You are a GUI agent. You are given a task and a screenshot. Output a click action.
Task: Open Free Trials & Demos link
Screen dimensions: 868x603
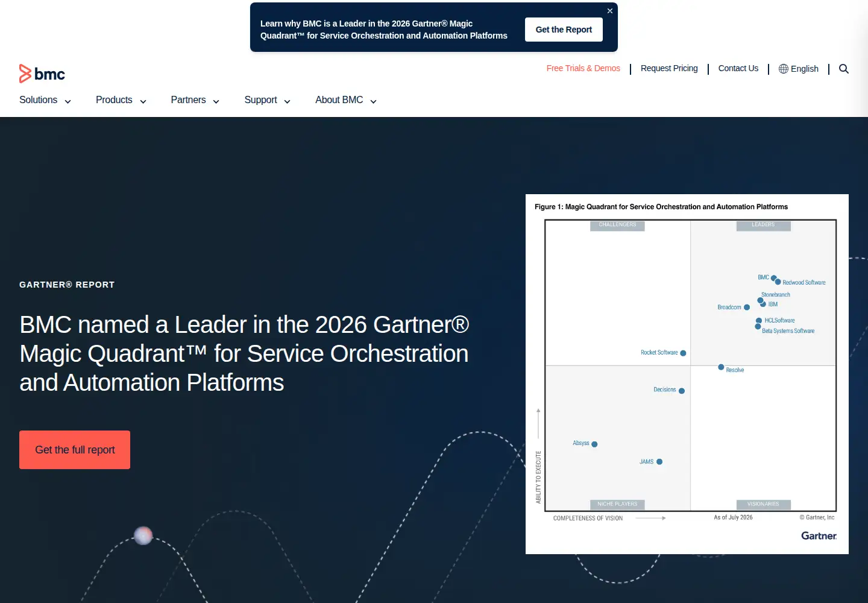tap(583, 68)
